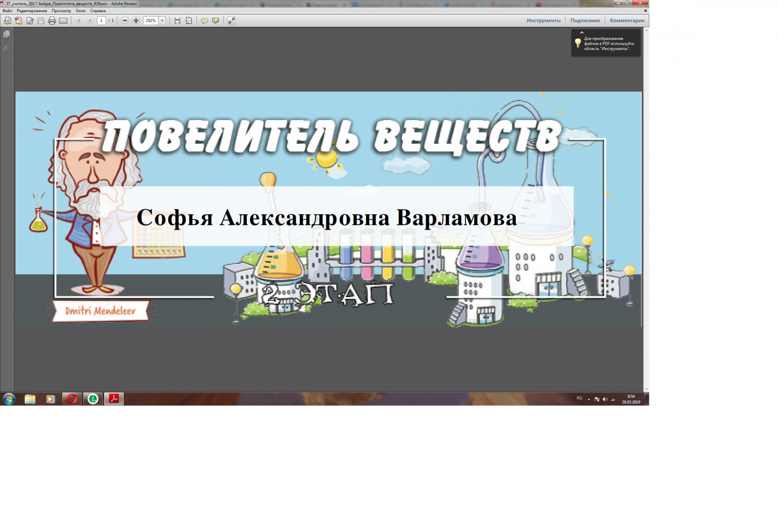The image size is (779, 532).
Task: Zoom in with the plus button
Action: coord(136,20)
